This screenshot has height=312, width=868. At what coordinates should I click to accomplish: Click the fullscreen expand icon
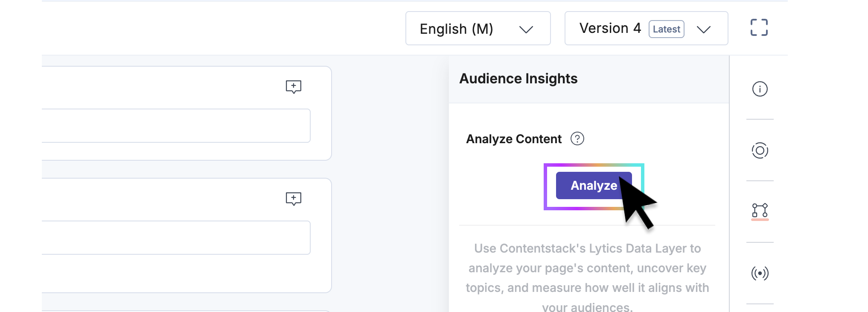pyautogui.click(x=759, y=28)
